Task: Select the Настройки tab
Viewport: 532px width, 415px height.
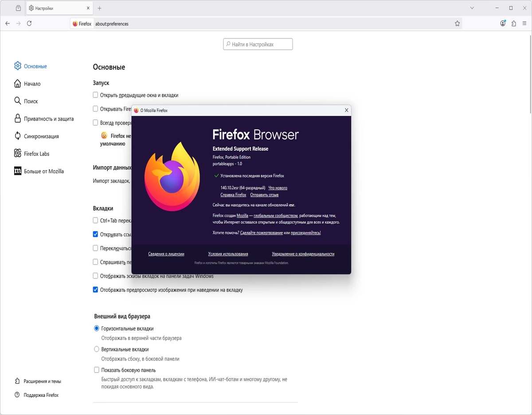Action: point(59,8)
